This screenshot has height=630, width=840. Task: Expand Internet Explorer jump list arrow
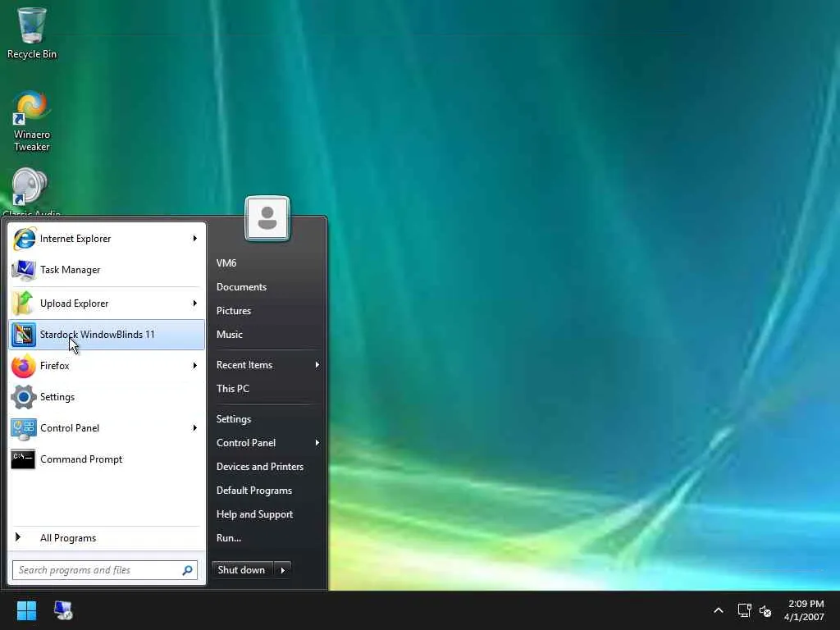click(x=195, y=239)
